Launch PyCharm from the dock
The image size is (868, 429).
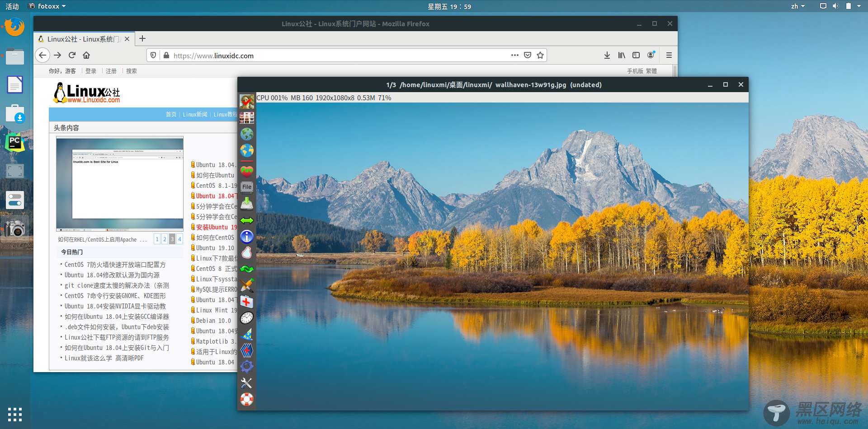[x=15, y=142]
